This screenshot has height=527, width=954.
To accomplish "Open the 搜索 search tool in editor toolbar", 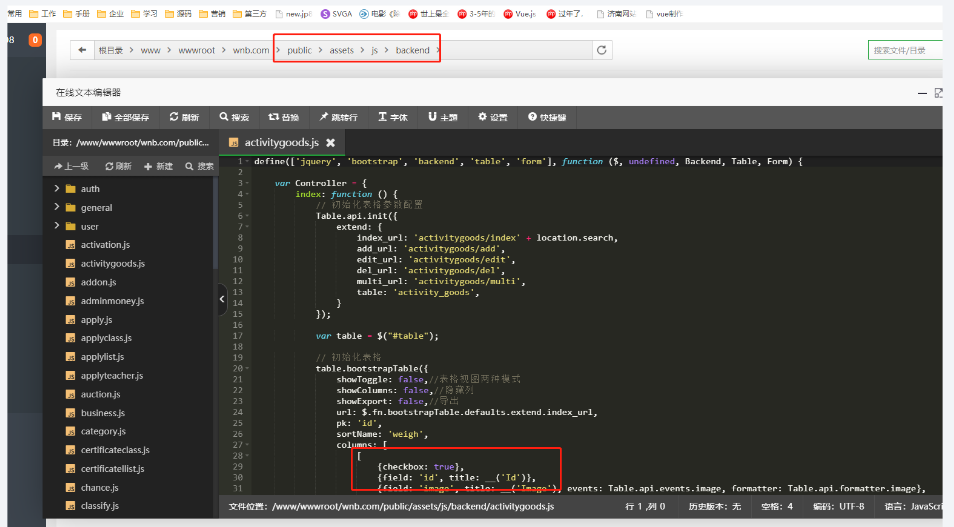I will [234, 117].
